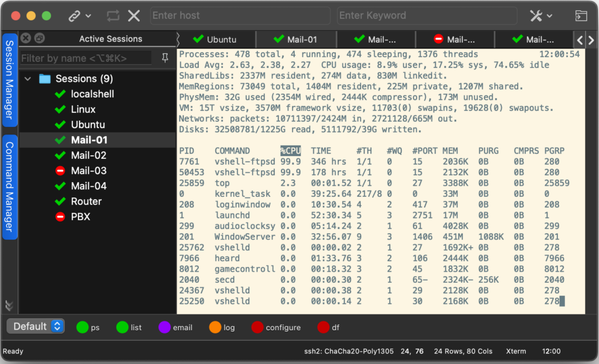Collapse the Sessions folder tree

pos(27,78)
